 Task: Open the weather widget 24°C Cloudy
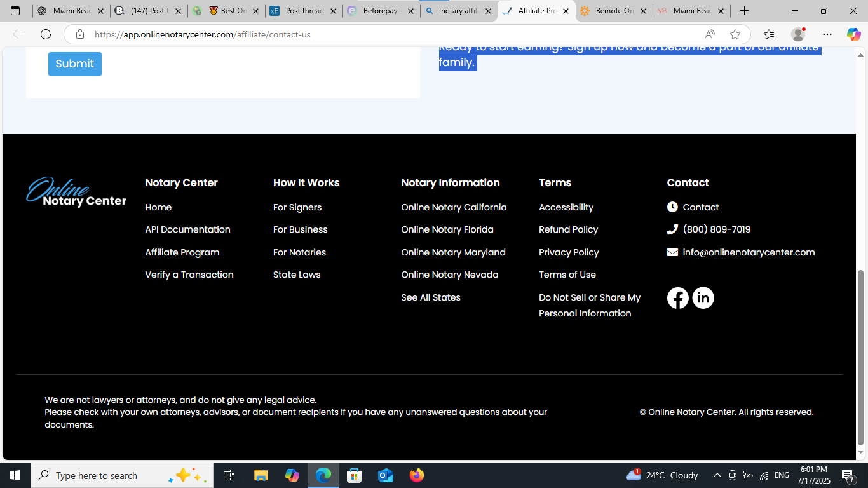point(661,475)
